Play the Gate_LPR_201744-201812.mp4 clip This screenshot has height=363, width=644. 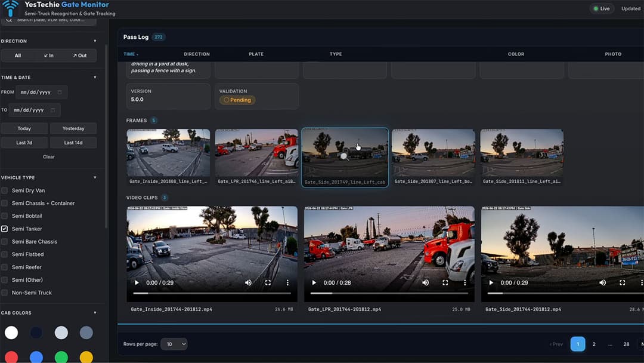[x=314, y=283]
